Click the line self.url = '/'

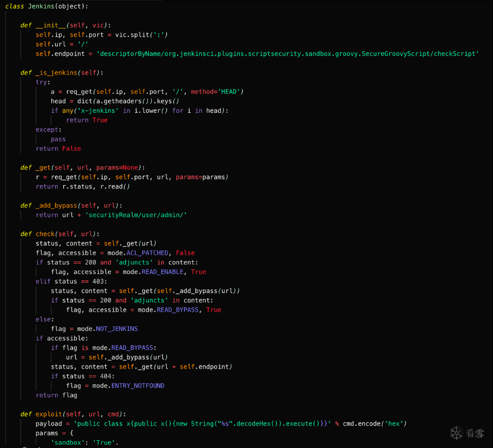pyautogui.click(x=62, y=44)
